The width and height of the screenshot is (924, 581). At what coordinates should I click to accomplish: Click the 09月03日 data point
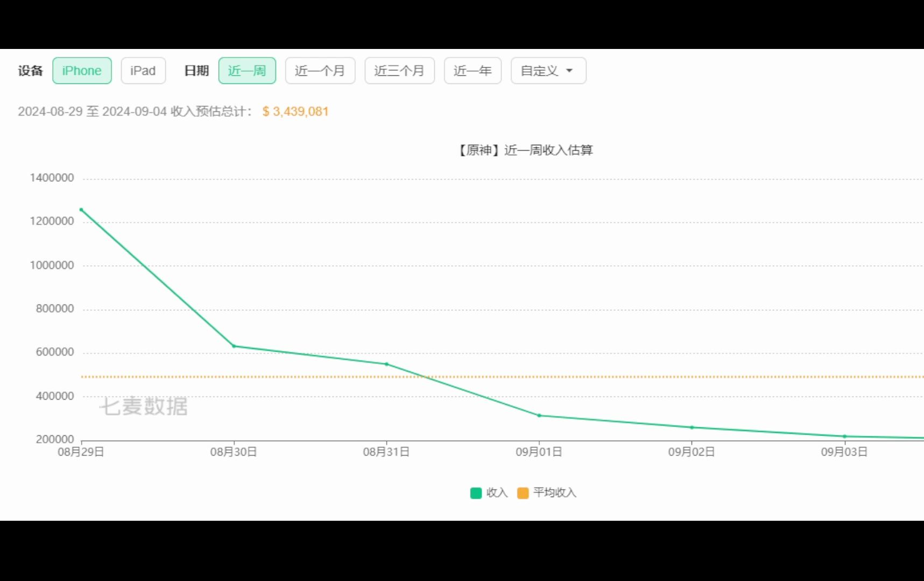(x=844, y=436)
